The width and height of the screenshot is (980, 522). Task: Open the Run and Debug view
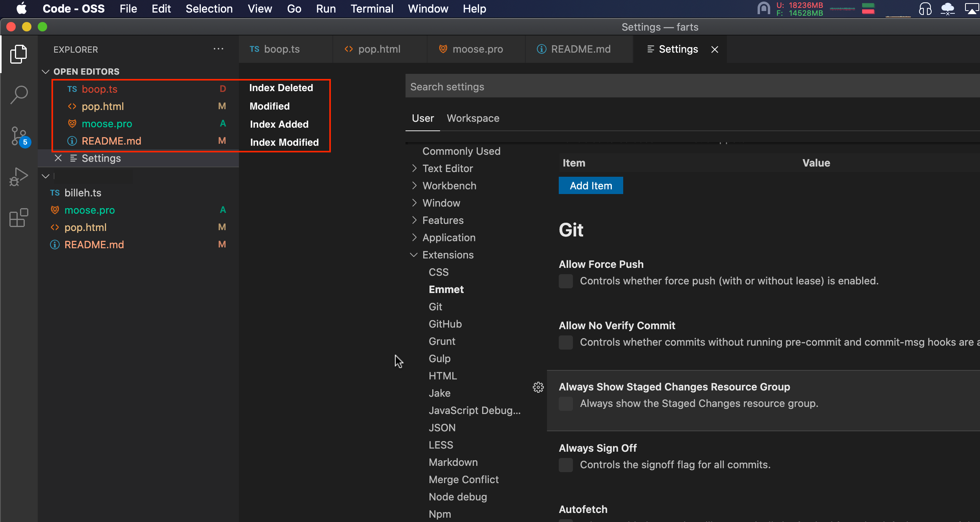click(x=18, y=177)
